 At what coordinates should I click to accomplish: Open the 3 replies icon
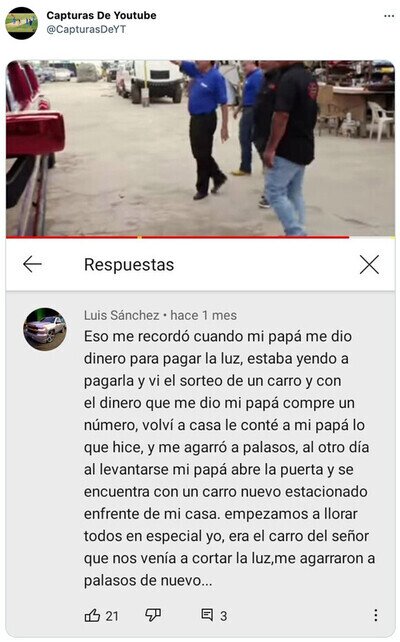click(x=207, y=614)
